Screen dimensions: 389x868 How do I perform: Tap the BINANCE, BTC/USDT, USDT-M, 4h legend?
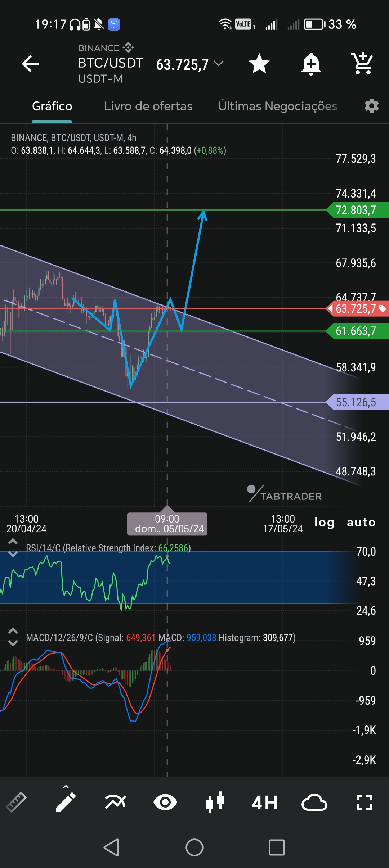73,138
